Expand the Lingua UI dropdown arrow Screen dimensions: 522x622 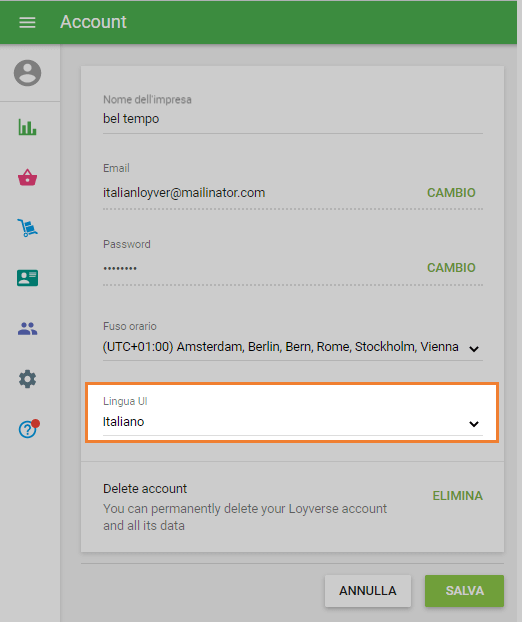474,424
